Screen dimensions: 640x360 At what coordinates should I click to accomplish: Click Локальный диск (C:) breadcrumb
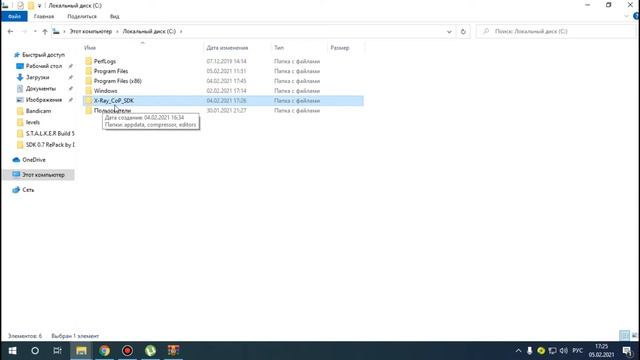[x=149, y=31]
